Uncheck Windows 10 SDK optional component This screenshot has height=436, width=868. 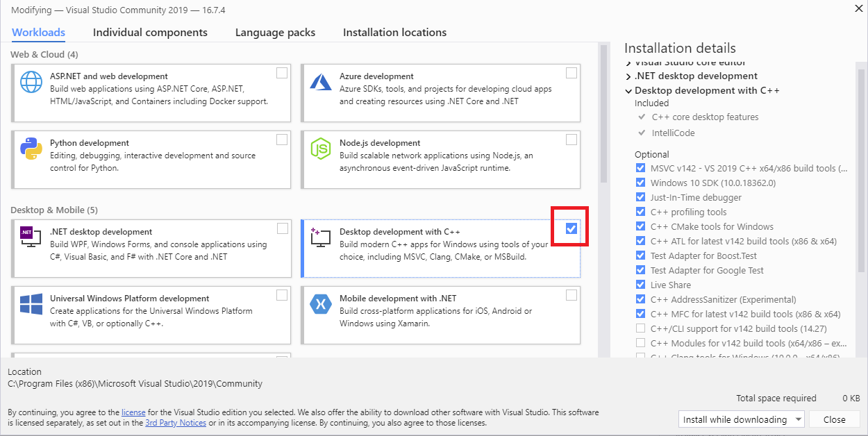[x=640, y=183]
